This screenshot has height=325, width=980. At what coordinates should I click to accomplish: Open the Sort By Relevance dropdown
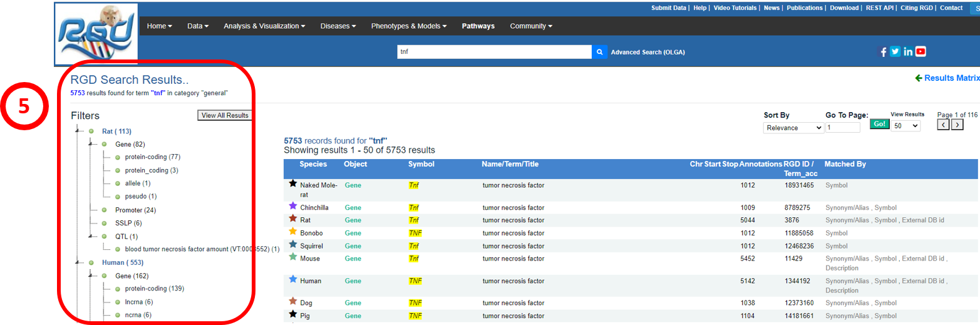(793, 128)
